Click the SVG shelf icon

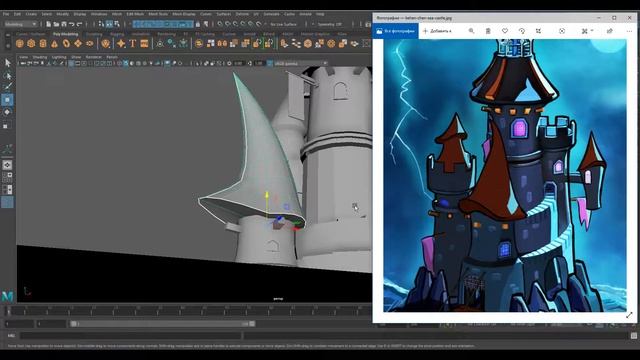144,44
